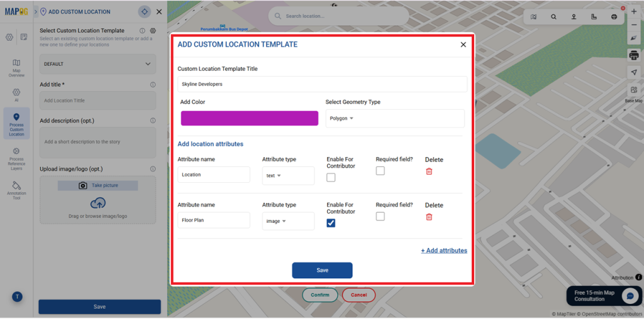Click the navigate-to-my-location arrow icon

pyautogui.click(x=634, y=72)
